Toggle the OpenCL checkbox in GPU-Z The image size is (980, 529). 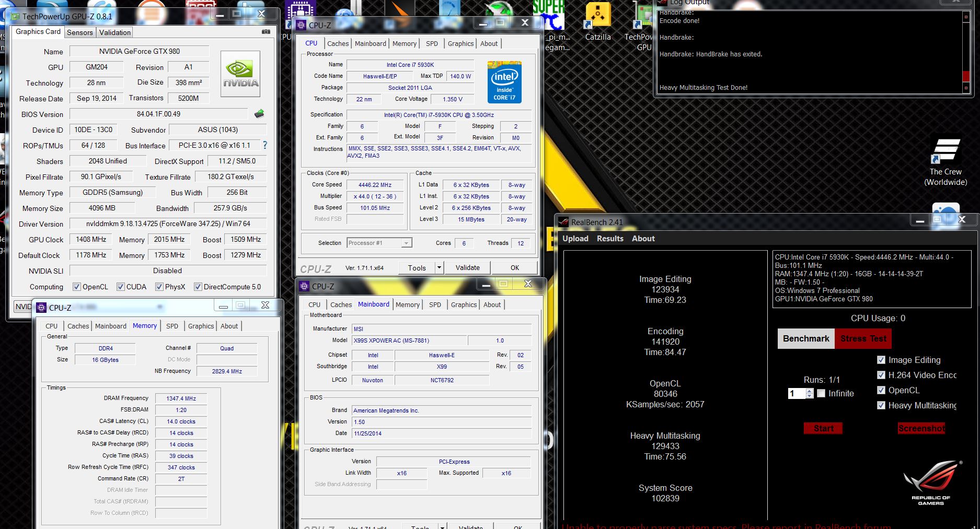(77, 287)
